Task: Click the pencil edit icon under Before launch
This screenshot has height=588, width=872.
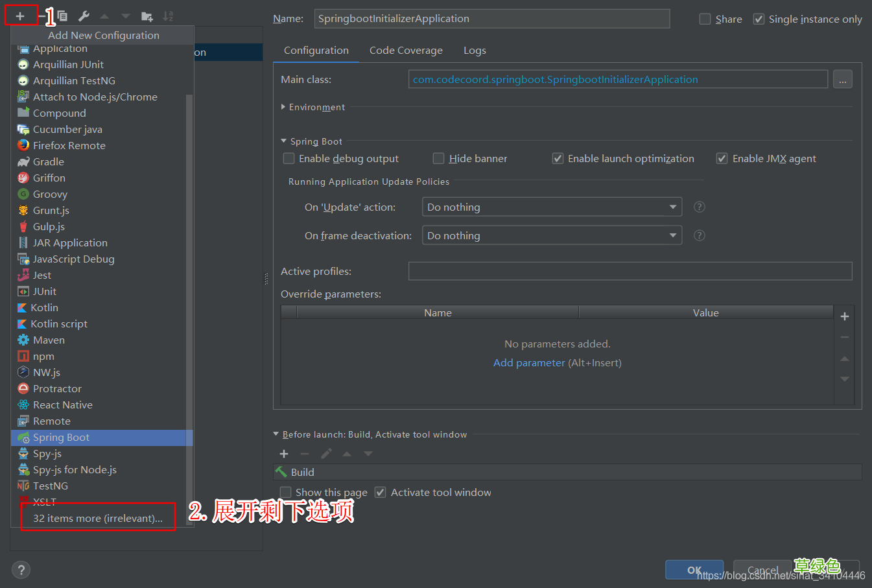Action: (326, 454)
